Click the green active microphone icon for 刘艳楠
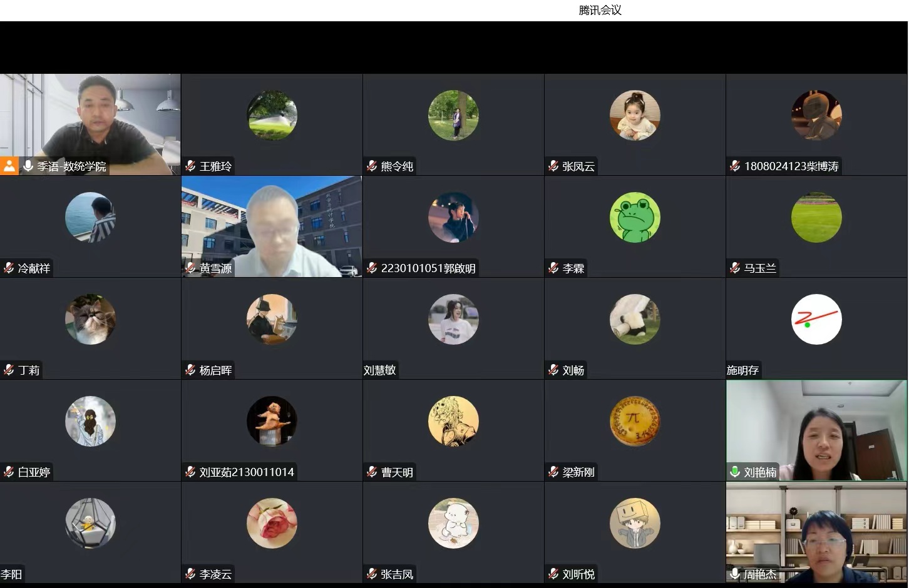Screen dimensions: 909x588 point(735,472)
